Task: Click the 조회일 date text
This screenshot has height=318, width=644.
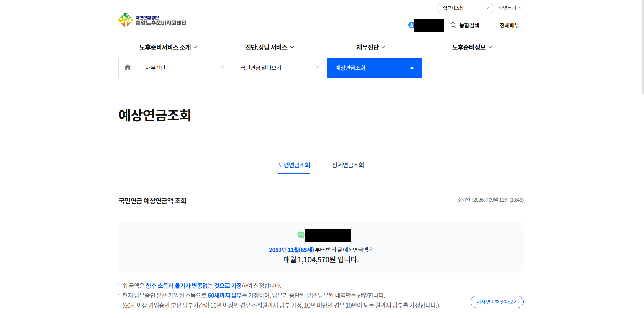Action: pos(490,200)
